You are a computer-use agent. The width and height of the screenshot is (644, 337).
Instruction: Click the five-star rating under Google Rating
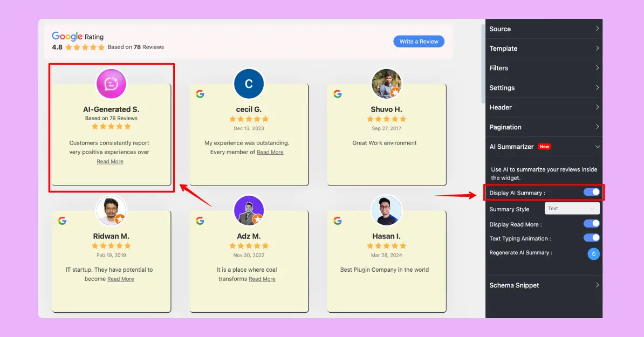[x=85, y=47]
